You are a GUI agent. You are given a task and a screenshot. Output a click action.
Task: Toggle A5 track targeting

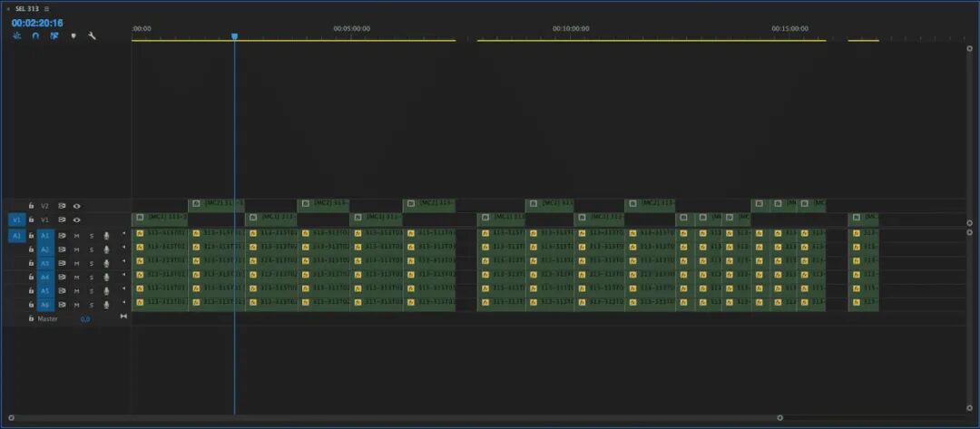point(44,290)
